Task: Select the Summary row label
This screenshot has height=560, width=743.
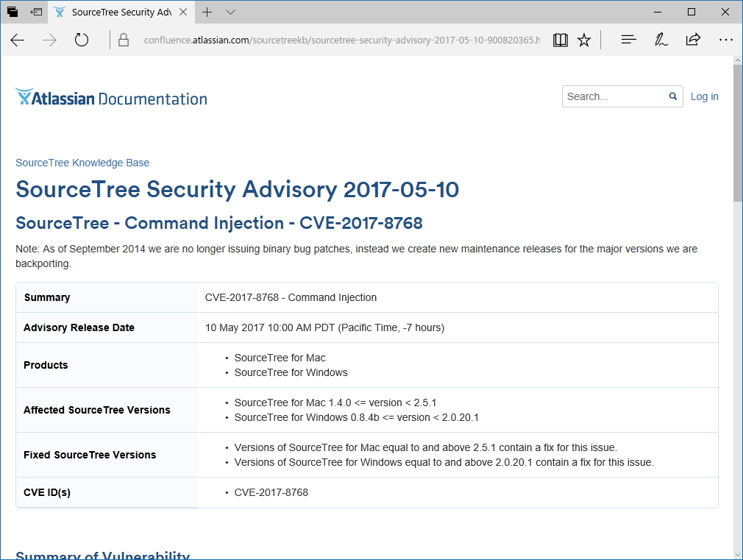Action: [x=47, y=297]
